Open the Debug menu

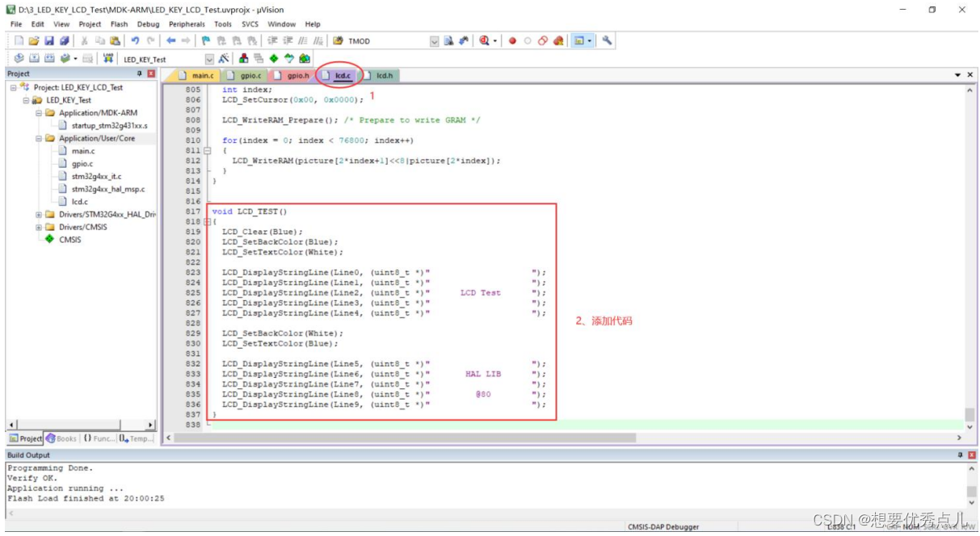click(148, 24)
